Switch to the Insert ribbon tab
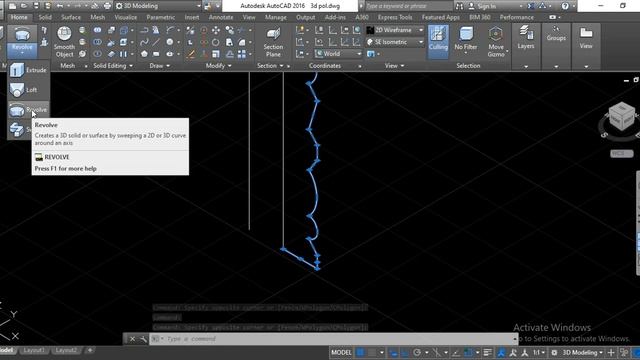Image resolution: width=640 pixels, height=360 pixels. point(192,17)
